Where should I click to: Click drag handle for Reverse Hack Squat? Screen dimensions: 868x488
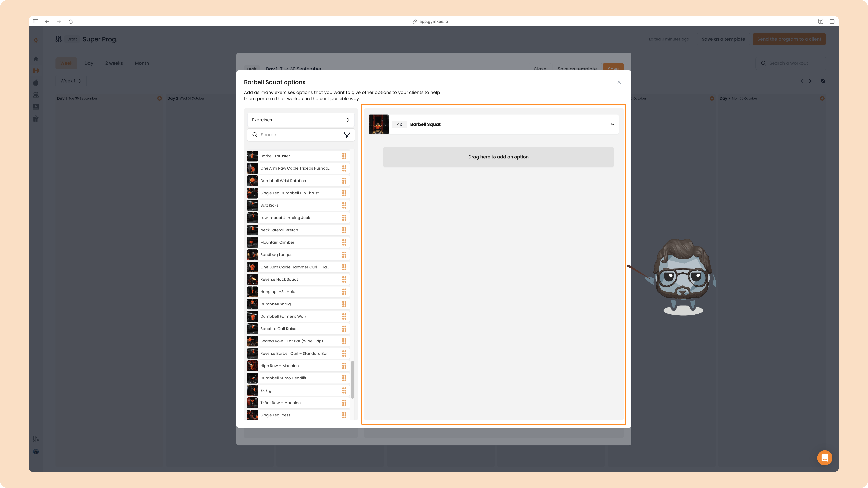click(x=344, y=279)
